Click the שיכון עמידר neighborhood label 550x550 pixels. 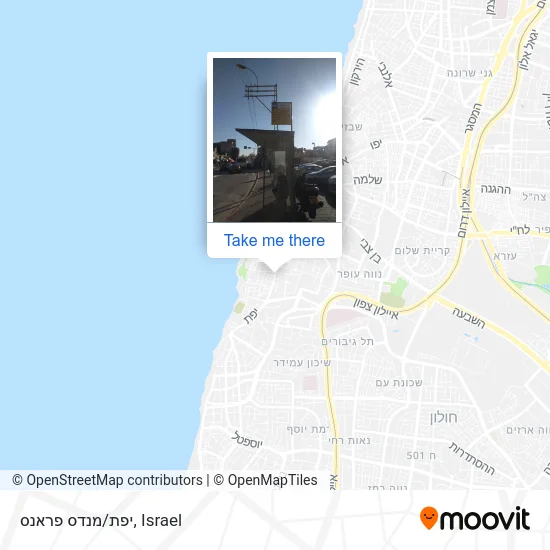tap(302, 363)
